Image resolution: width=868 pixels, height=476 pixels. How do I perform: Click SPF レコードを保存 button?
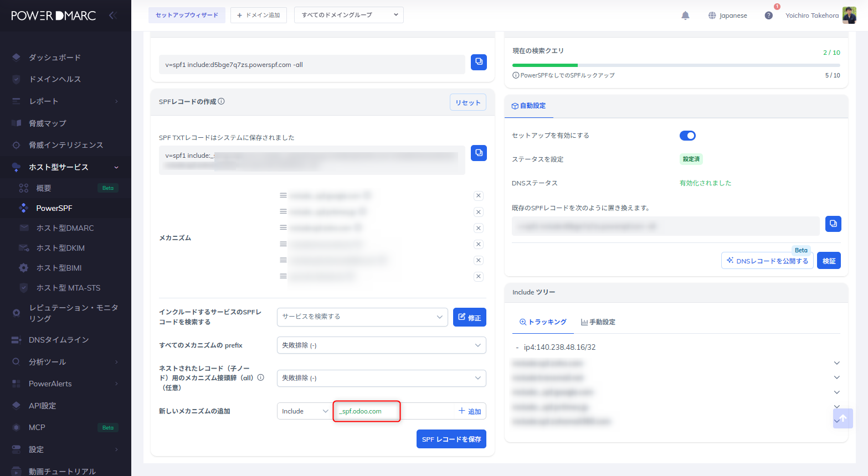click(451, 439)
